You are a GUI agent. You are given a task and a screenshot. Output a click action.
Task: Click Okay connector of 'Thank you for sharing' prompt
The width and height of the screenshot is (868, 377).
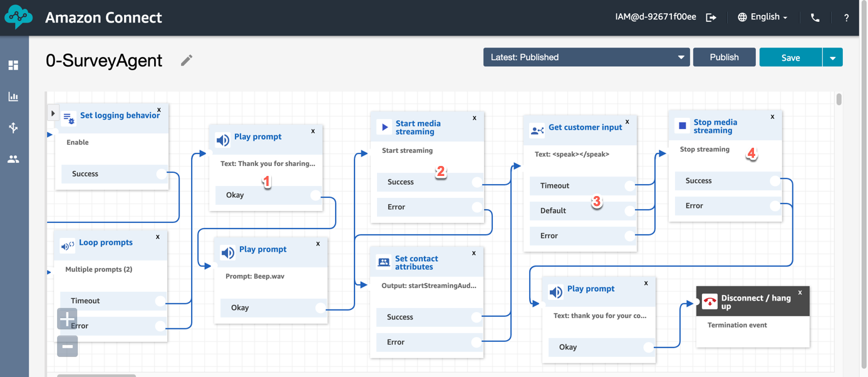(316, 195)
